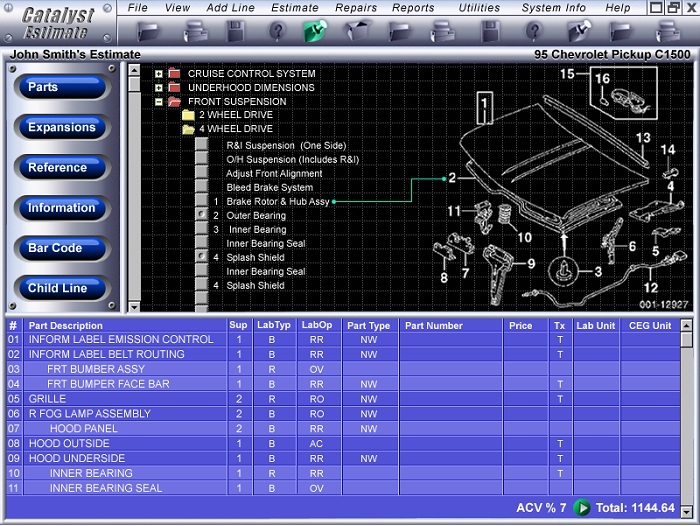Click the Expansions button

pos(62,127)
